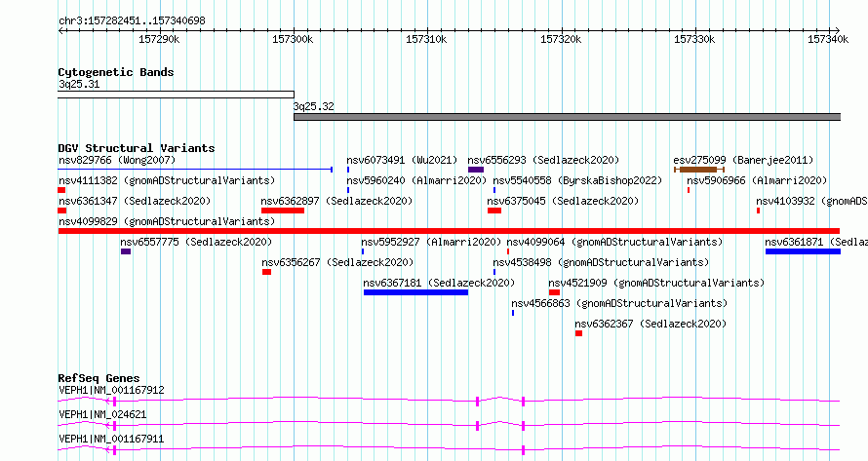Open nsv6556293 (Sedlazeck2020) purple variant bar

(476, 170)
